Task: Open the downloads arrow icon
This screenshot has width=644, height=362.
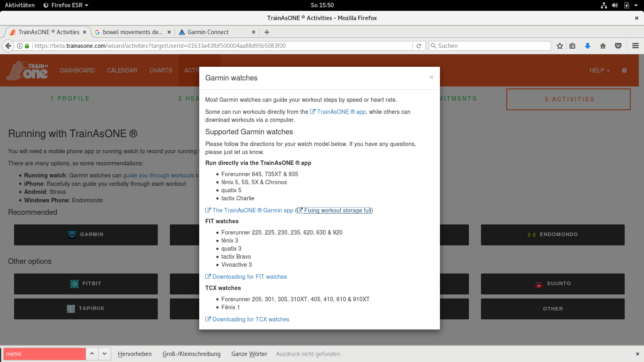Action: [x=588, y=46]
